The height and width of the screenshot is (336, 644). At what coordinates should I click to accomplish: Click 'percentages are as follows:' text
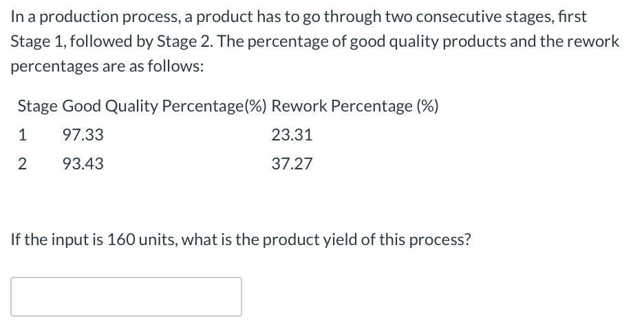click(107, 67)
